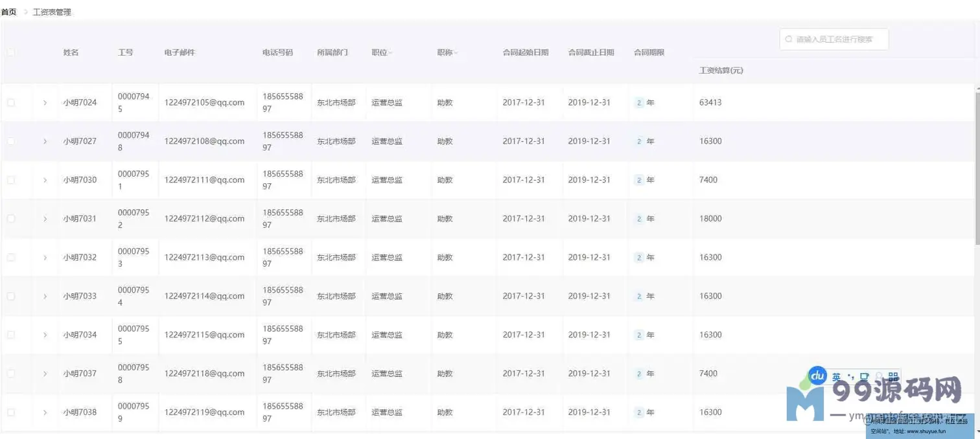Open the expand arrow for 小明7030
The width and height of the screenshot is (980, 439).
click(x=45, y=180)
